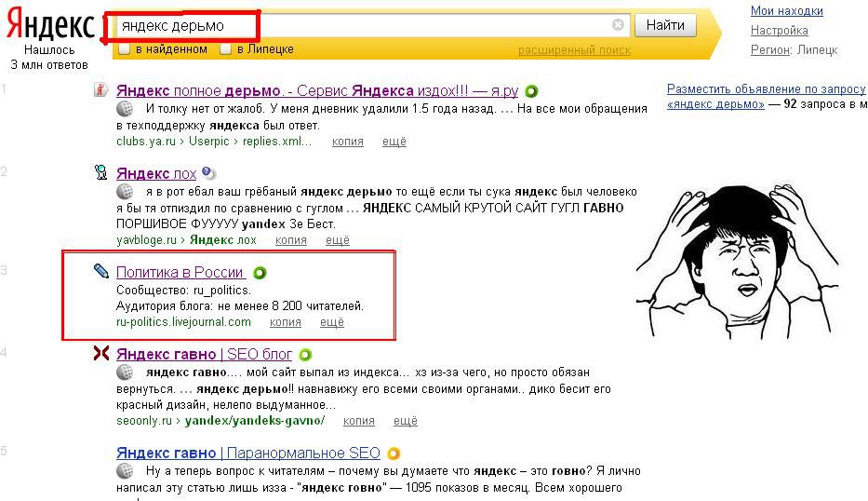Click globe icon beside 'я в рот' snippet
868x501 pixels.
(125, 192)
